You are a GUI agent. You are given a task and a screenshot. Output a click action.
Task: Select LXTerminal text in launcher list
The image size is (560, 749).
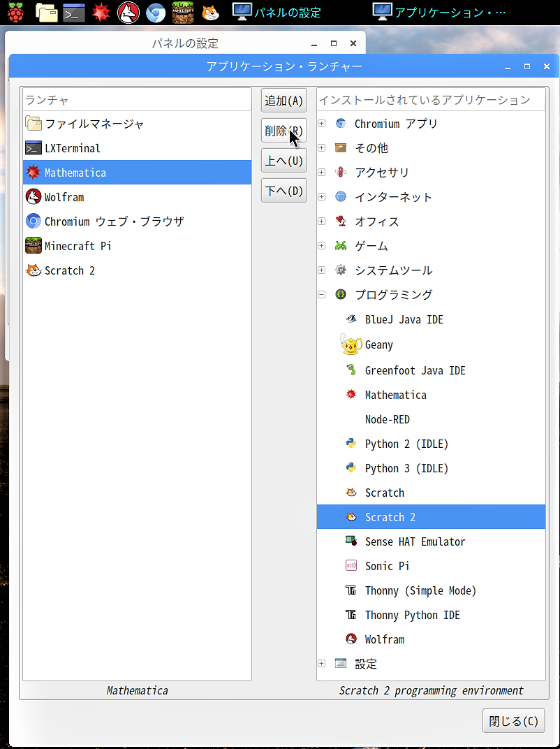[x=73, y=149]
